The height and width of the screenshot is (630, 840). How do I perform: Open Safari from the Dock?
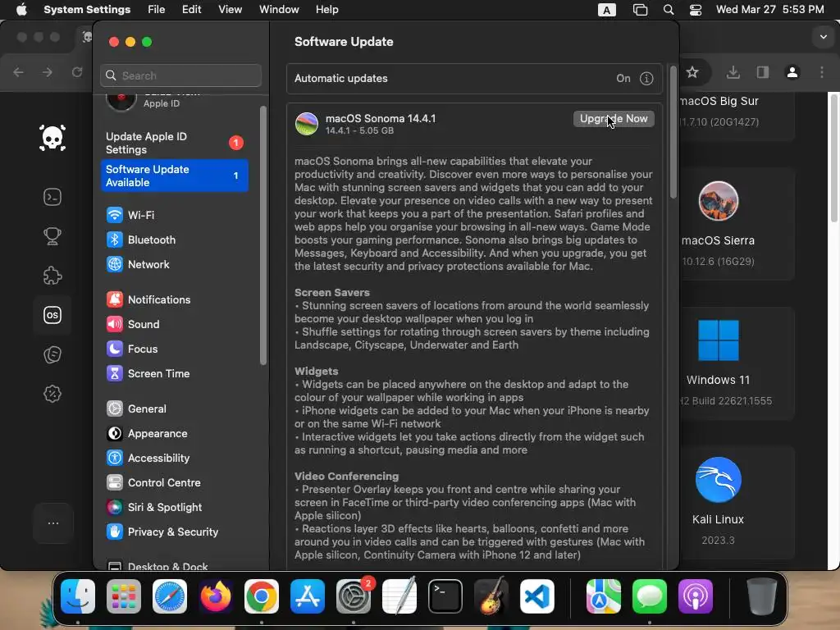pyautogui.click(x=170, y=596)
